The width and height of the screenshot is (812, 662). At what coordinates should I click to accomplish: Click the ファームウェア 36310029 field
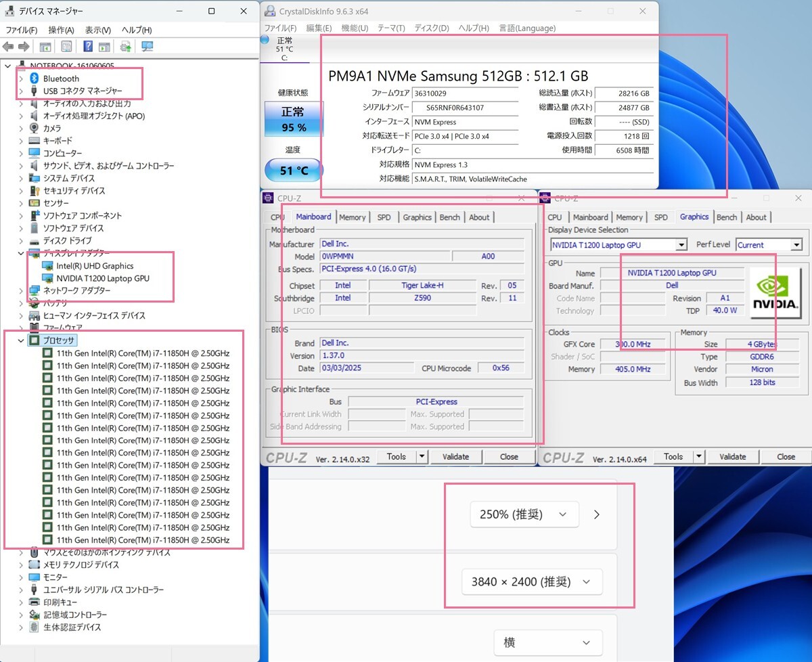coord(464,93)
